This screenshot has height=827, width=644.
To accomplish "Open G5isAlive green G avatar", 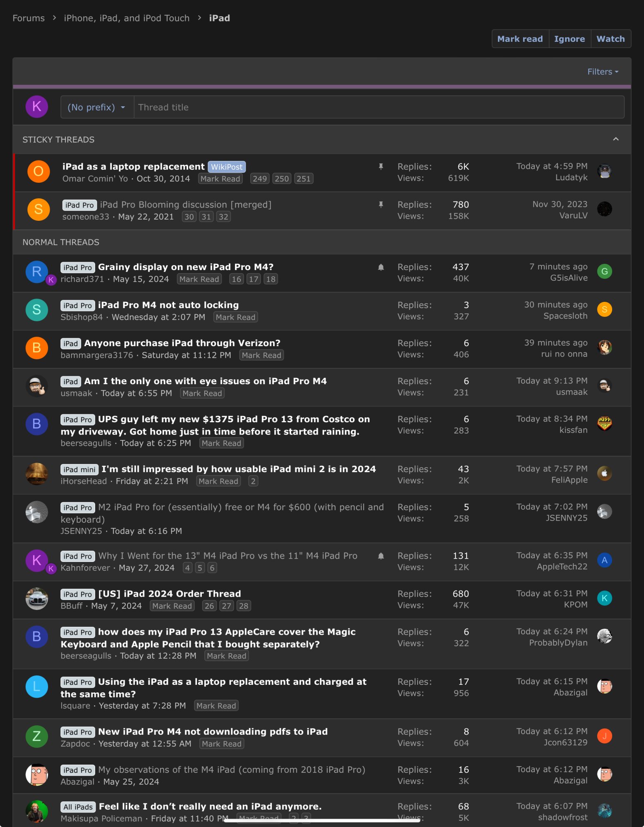I will (x=604, y=271).
